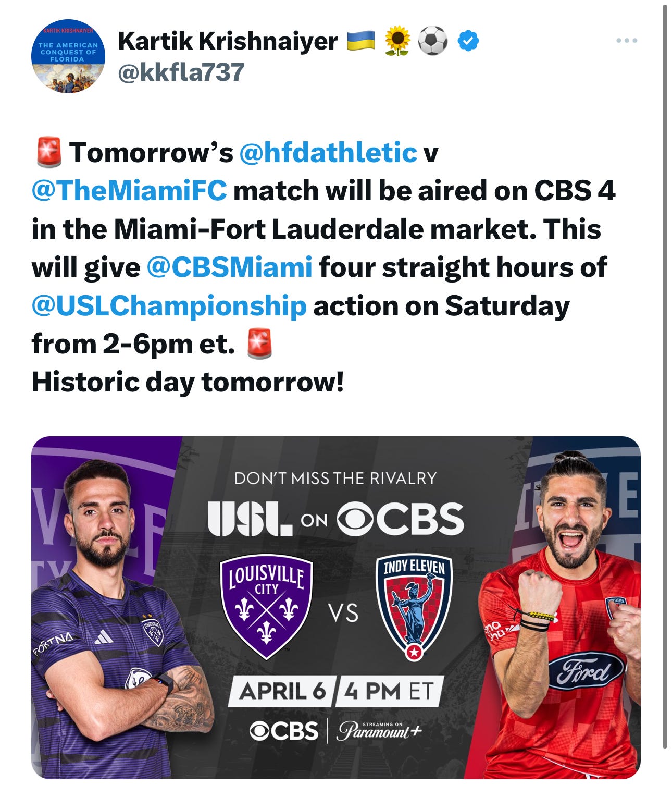Click the April 6 4 PM ET banner
Viewport: 672px width, 785px height.
[336, 691]
